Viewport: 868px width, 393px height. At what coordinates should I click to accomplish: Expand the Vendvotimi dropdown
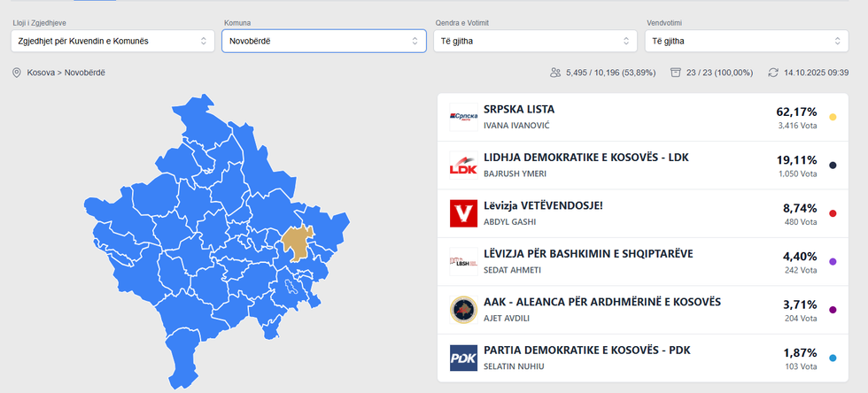(x=747, y=41)
